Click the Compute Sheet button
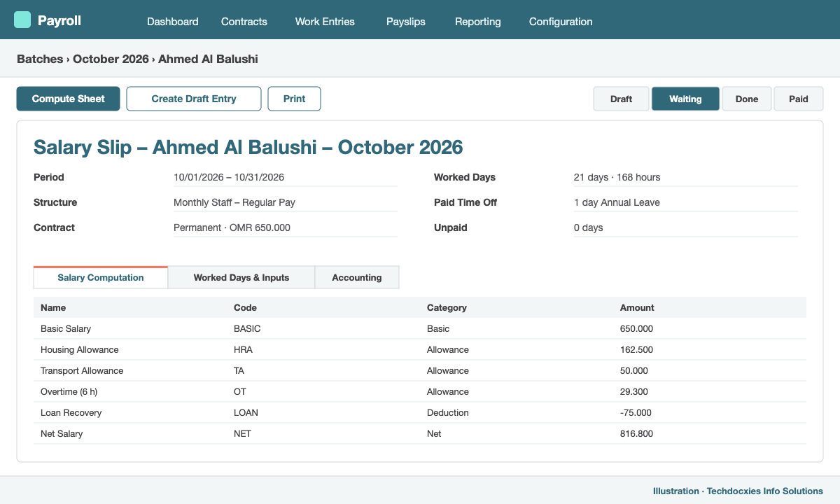This screenshot has height=504, width=840. click(x=69, y=99)
